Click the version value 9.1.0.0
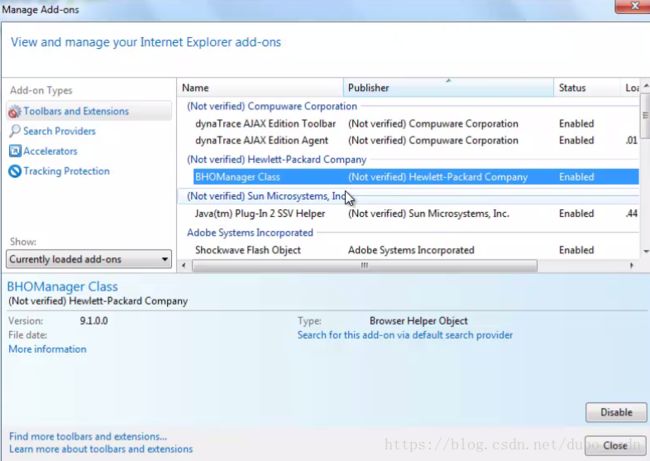The height and width of the screenshot is (461, 650). click(x=94, y=321)
